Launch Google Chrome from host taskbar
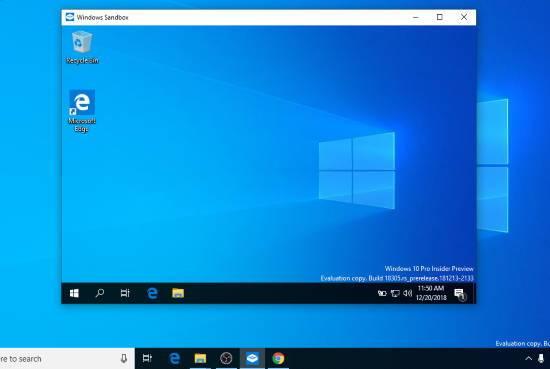 (x=278, y=358)
